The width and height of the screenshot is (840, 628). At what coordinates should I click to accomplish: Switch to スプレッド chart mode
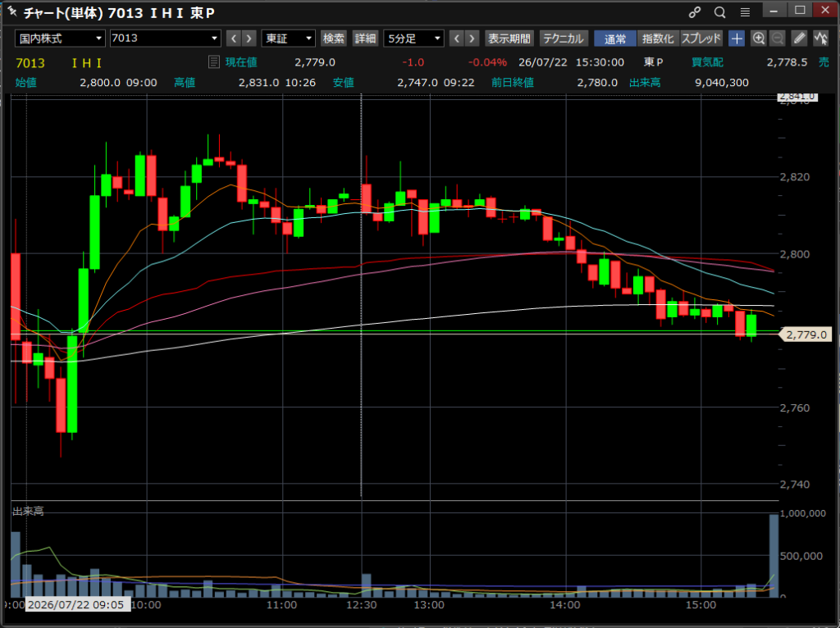click(701, 39)
